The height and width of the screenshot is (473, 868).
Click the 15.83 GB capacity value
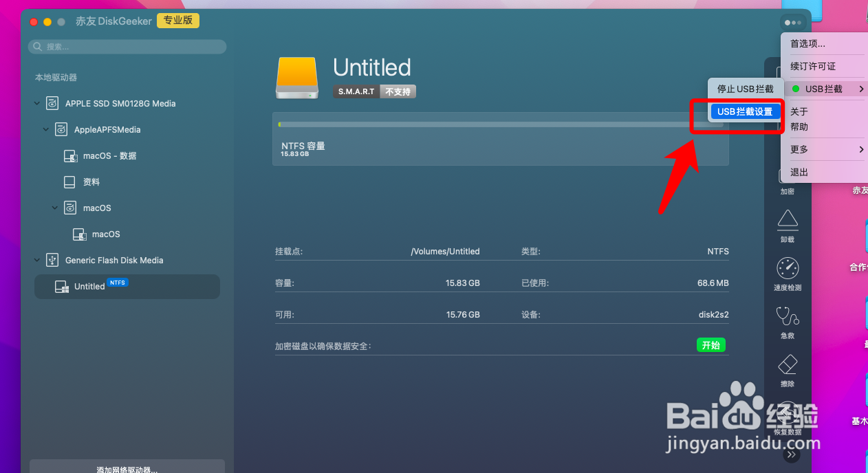tap(462, 283)
